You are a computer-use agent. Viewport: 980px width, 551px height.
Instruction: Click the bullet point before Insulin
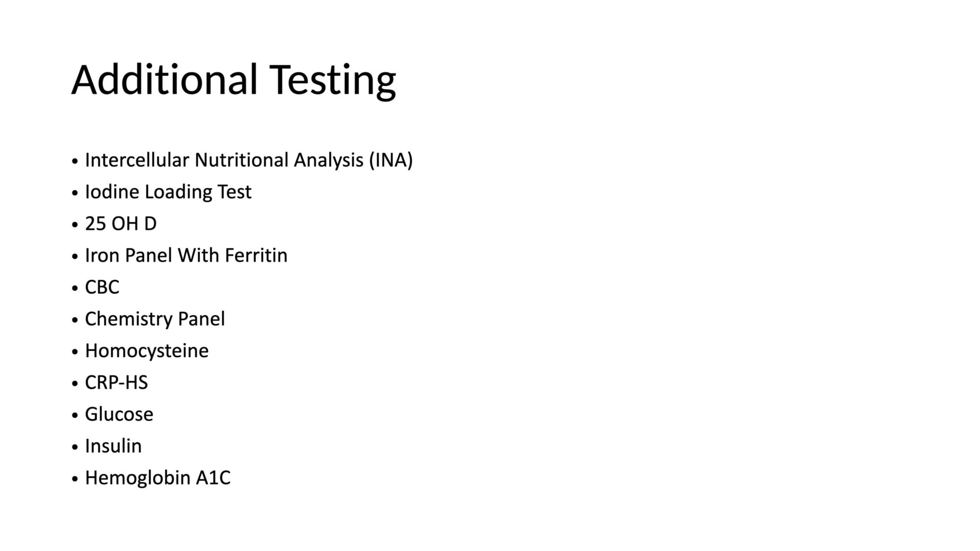click(74, 447)
